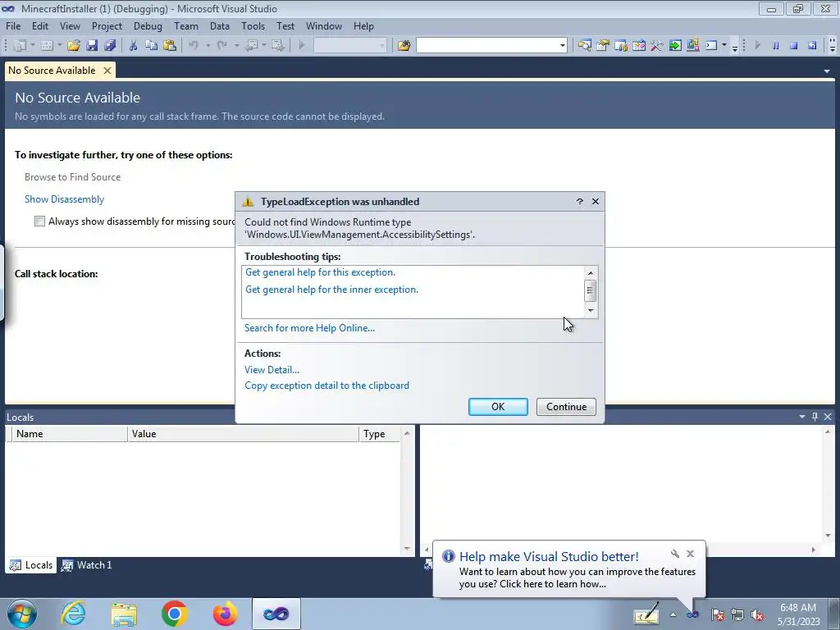Click the Save All icon
840x630 pixels.
[x=111, y=46]
